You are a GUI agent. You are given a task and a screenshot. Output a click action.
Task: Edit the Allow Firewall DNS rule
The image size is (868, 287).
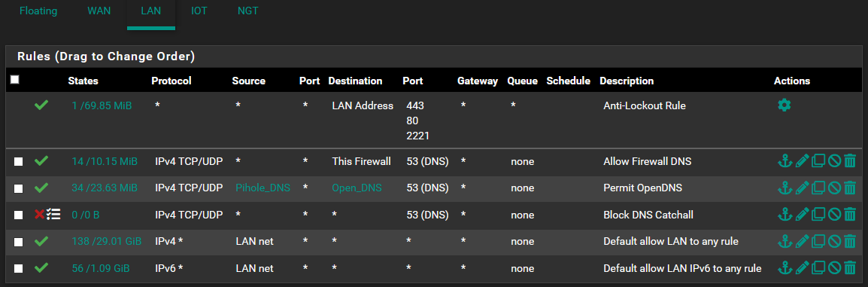point(802,161)
